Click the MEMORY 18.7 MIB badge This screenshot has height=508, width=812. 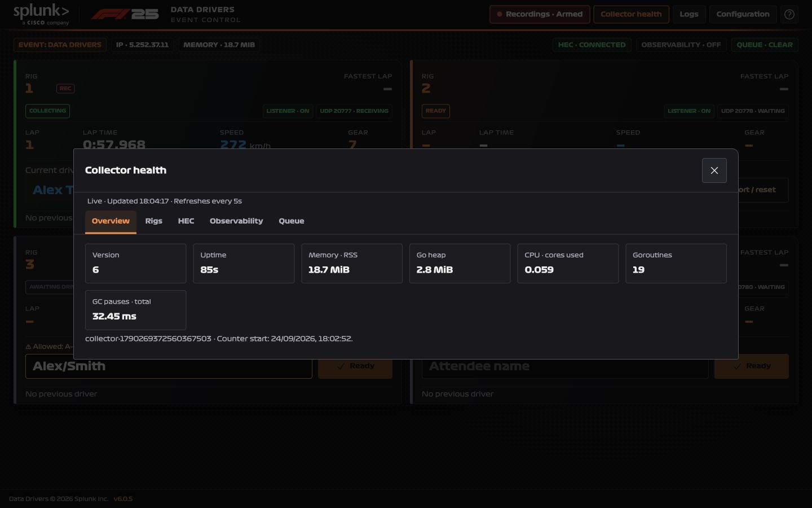point(219,45)
